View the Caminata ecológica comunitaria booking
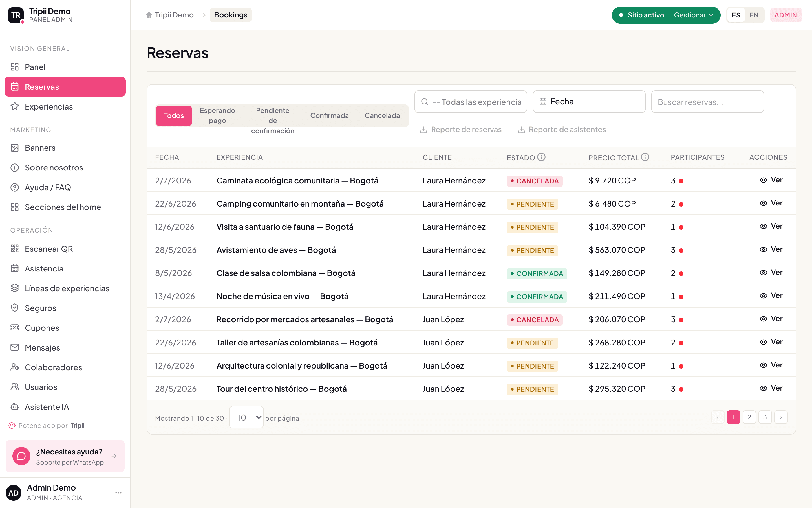 pyautogui.click(x=771, y=180)
